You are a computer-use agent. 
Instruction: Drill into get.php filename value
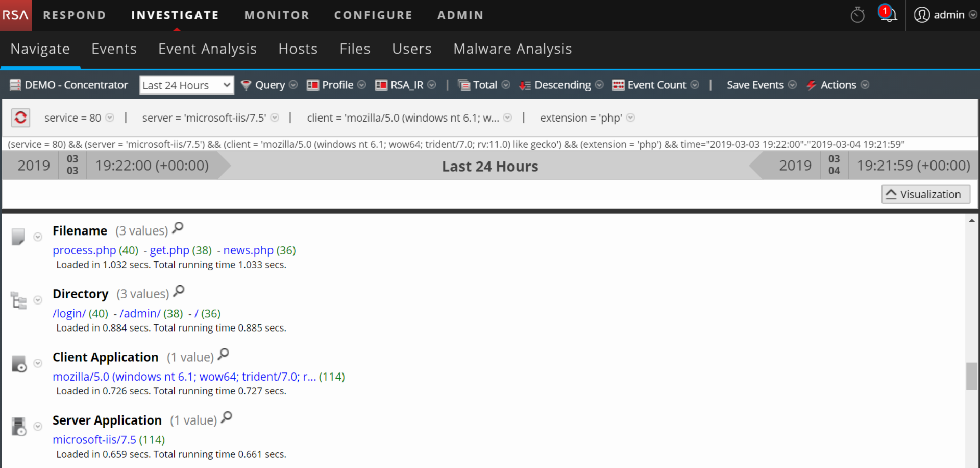[169, 250]
